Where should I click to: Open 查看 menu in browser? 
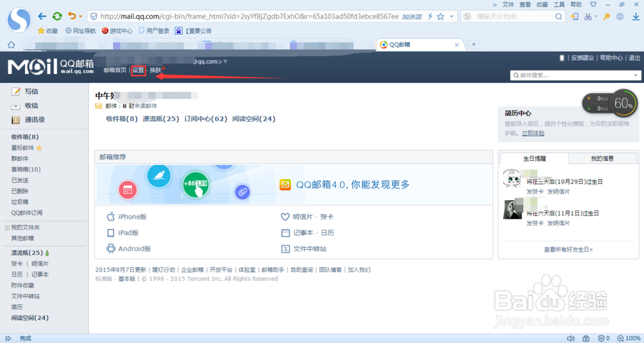click(x=525, y=5)
